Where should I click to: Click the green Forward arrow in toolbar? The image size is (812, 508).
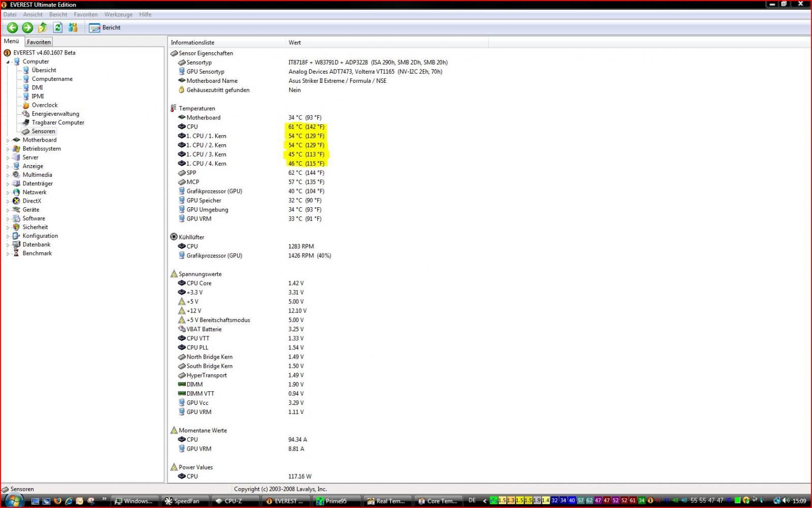coord(27,27)
